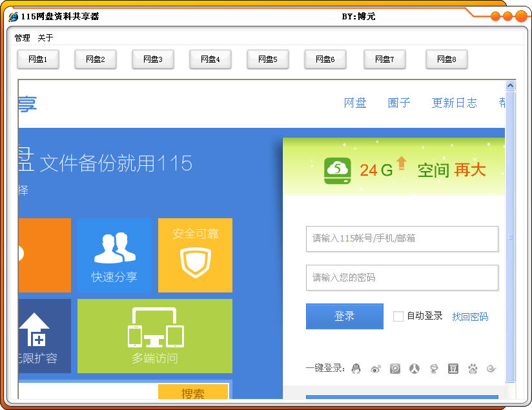Click the orange tile on the left

click(x=45, y=255)
